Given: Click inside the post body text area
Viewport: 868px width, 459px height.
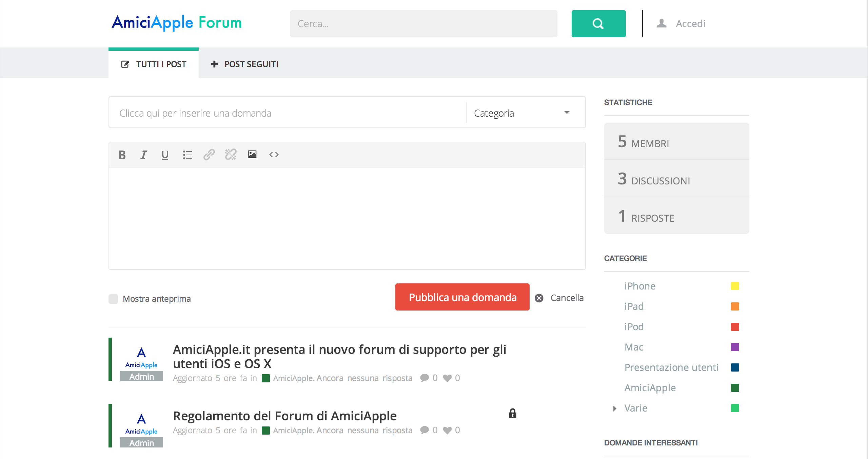Looking at the screenshot, I should pyautogui.click(x=347, y=218).
